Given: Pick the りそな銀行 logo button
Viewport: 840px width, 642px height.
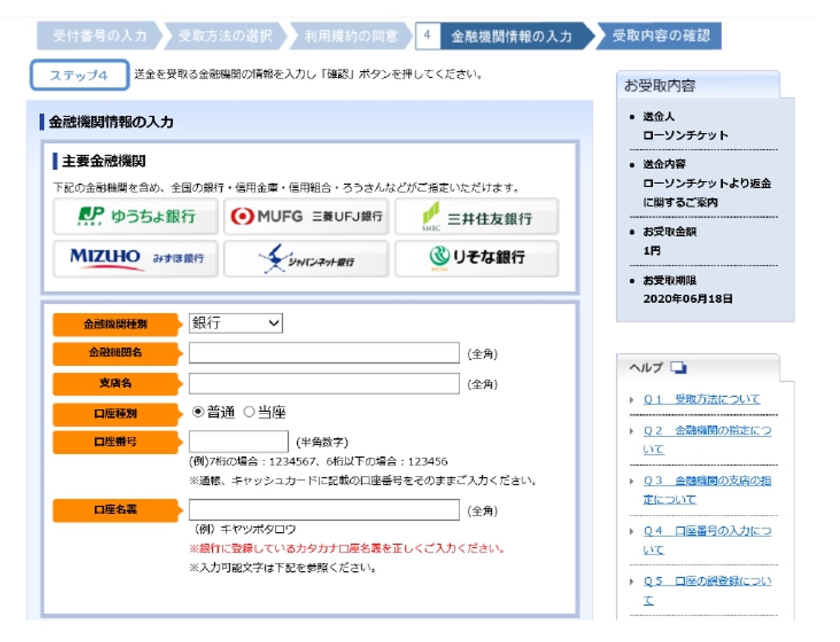Looking at the screenshot, I should click(477, 258).
